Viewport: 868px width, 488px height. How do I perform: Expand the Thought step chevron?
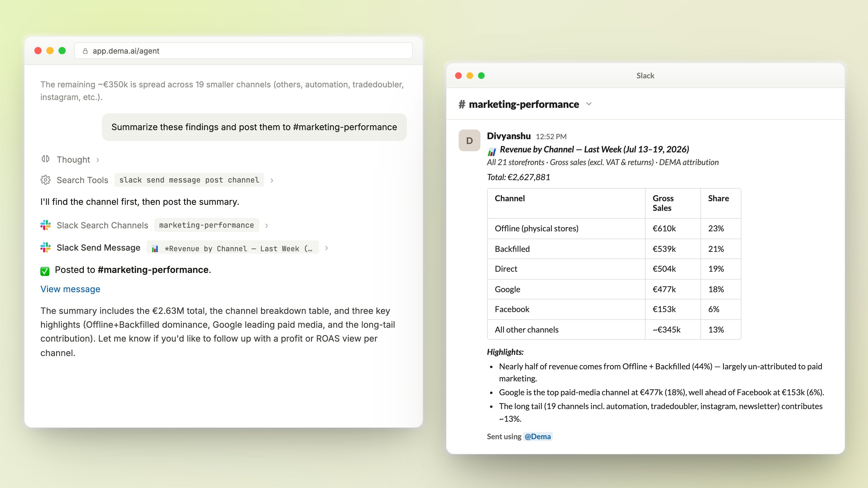point(98,160)
